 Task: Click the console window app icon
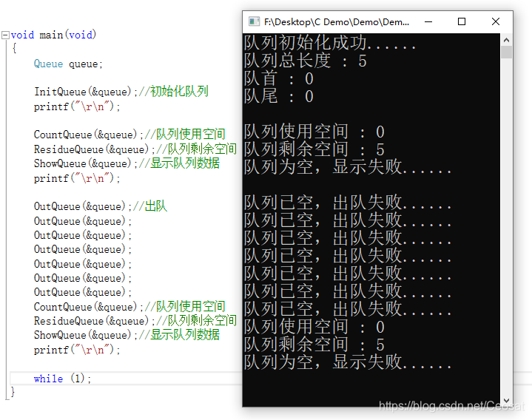[254, 21]
